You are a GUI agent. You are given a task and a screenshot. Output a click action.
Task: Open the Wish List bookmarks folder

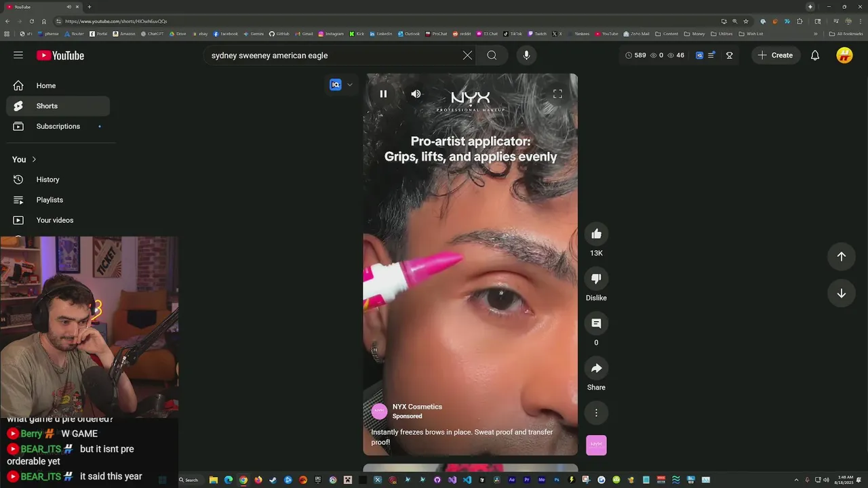751,34
